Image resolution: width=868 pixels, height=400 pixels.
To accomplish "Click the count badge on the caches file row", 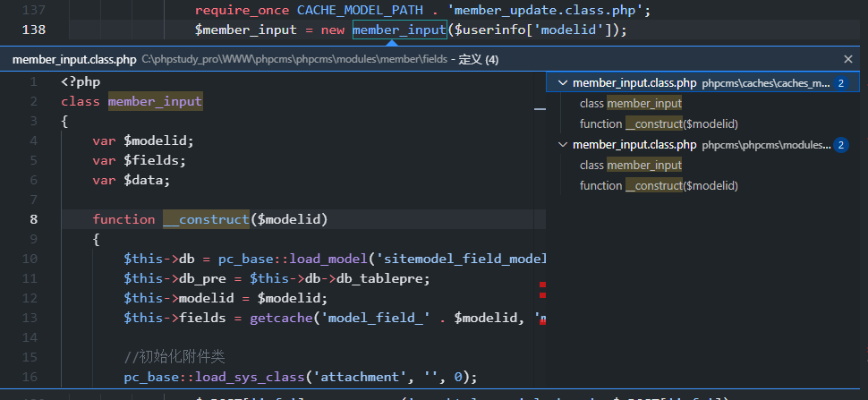I will click(840, 83).
